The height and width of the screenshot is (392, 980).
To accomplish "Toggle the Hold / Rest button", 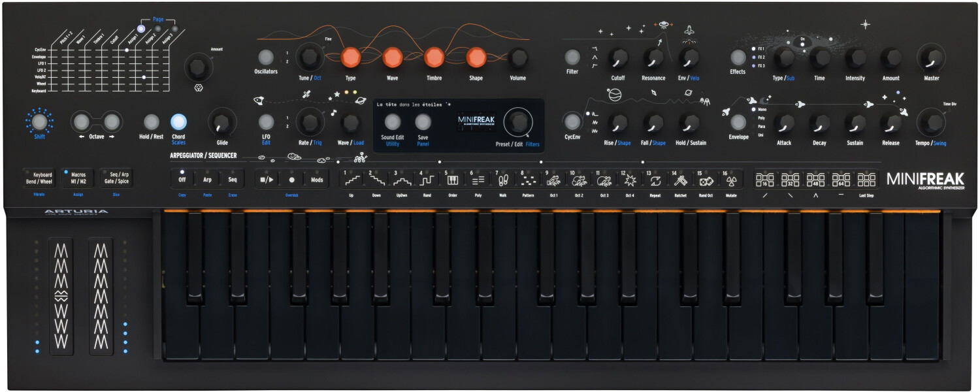I will tap(152, 123).
